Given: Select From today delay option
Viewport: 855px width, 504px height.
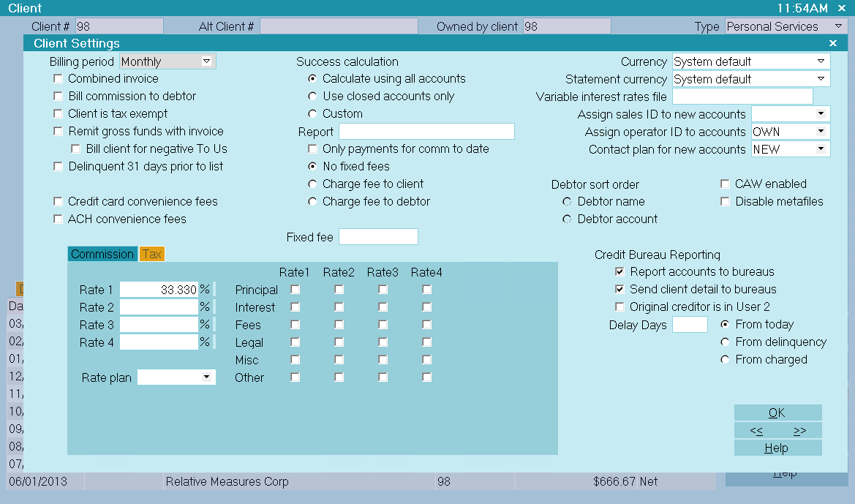Looking at the screenshot, I should [x=725, y=325].
